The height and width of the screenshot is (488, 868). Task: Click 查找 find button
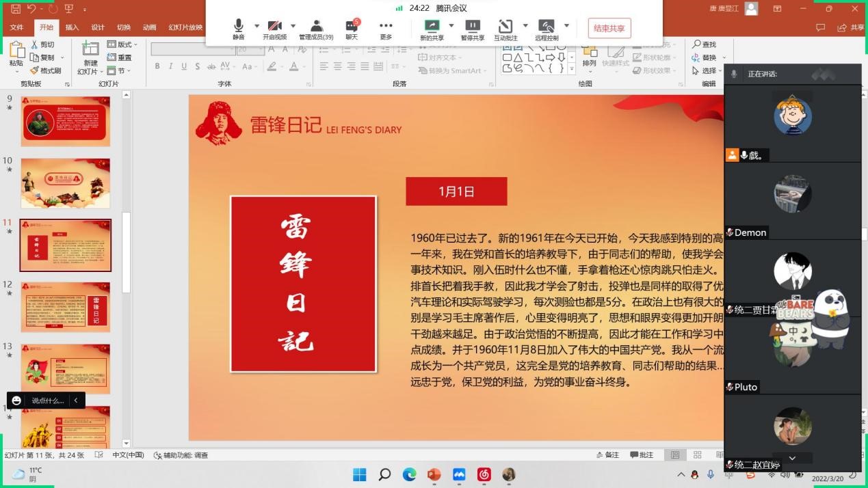coord(704,45)
